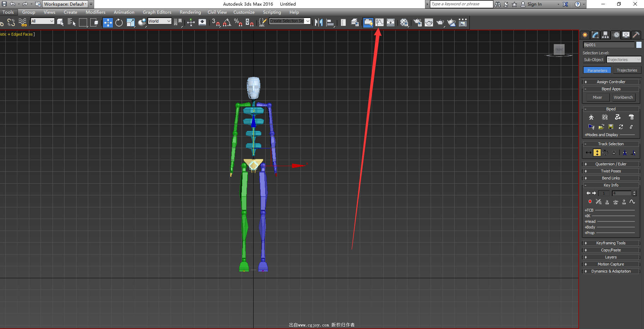The width and height of the screenshot is (644, 329).
Task: Open the World reference coordinate dropdown
Action: pos(159,21)
